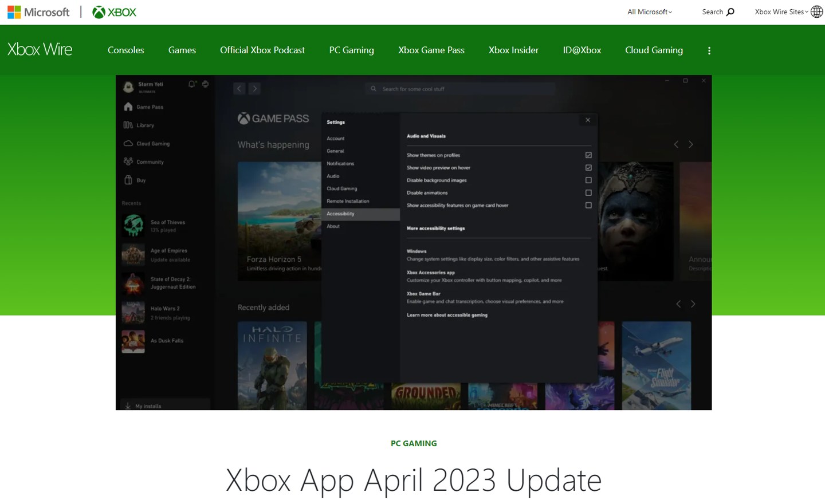This screenshot has height=504, width=825.
Task: Click the PC GAMING category link
Action: click(x=414, y=443)
